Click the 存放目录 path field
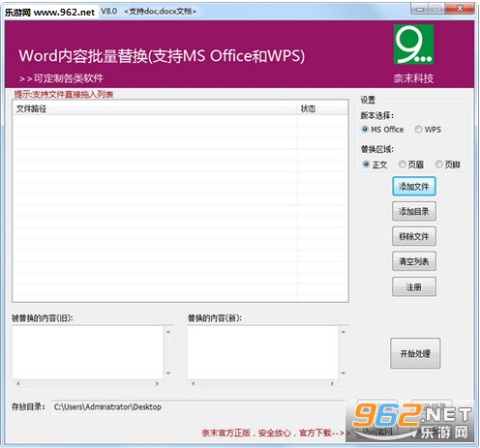Screen dimensions: 480x448 pos(198,407)
